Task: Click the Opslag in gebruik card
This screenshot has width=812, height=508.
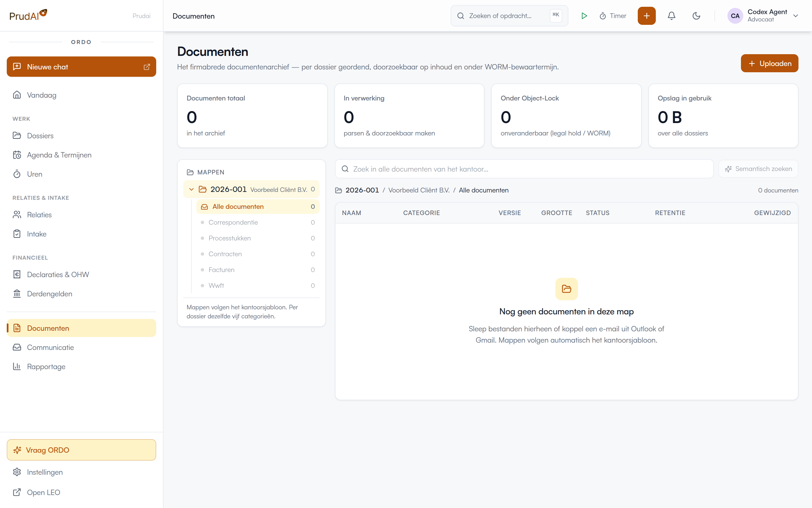Action: coord(723,116)
